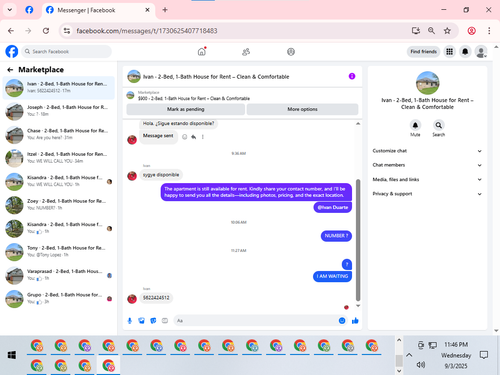500x375 pixels.
Task: Click the '@Ivan Duarte' mention bubble
Action: tap(333, 207)
